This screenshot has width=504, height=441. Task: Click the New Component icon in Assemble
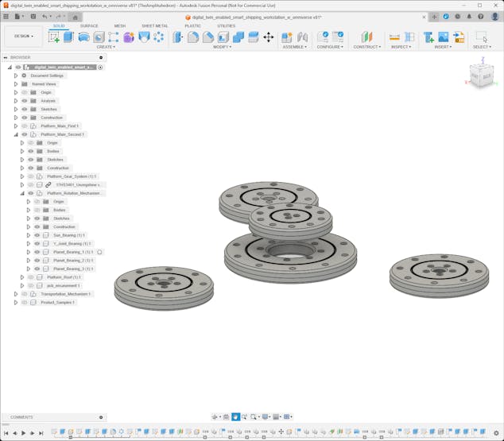point(287,37)
